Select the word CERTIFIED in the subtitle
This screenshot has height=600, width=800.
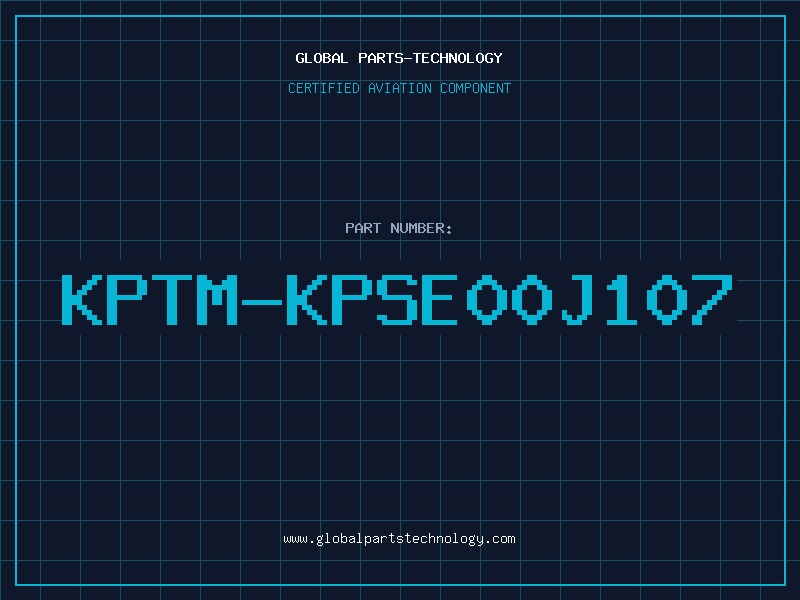(x=324, y=88)
